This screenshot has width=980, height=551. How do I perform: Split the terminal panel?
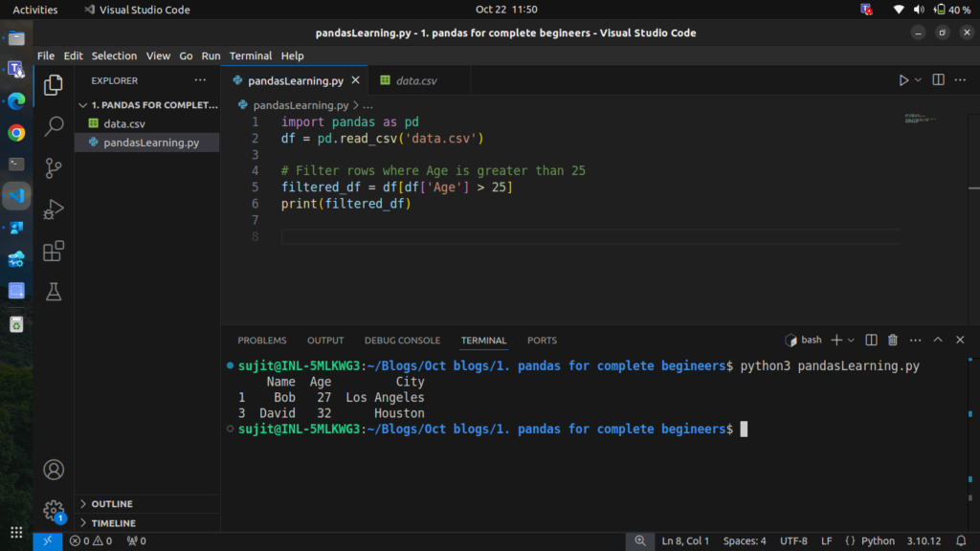pos(871,340)
